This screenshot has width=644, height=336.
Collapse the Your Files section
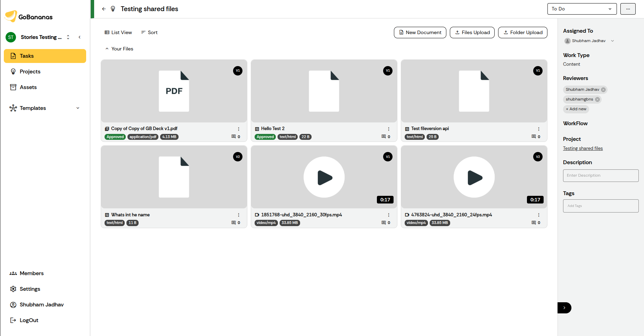tap(107, 49)
